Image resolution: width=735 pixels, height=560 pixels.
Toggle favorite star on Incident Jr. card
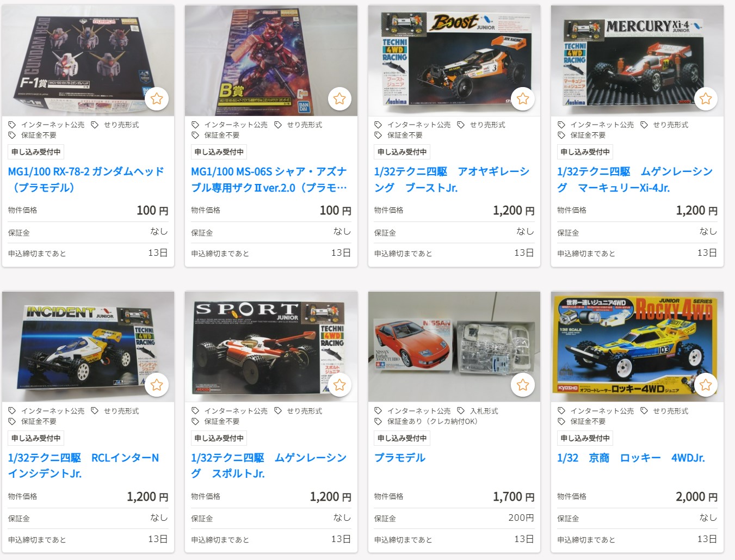pos(157,385)
